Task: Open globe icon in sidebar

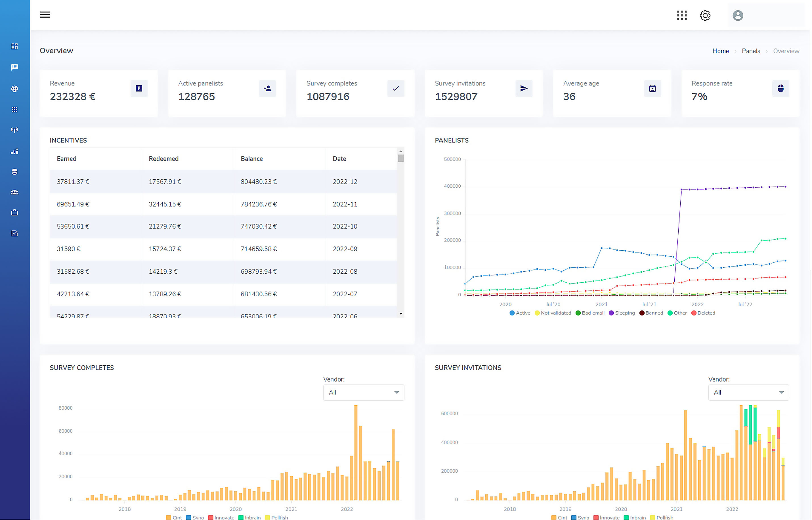Action: [x=14, y=89]
